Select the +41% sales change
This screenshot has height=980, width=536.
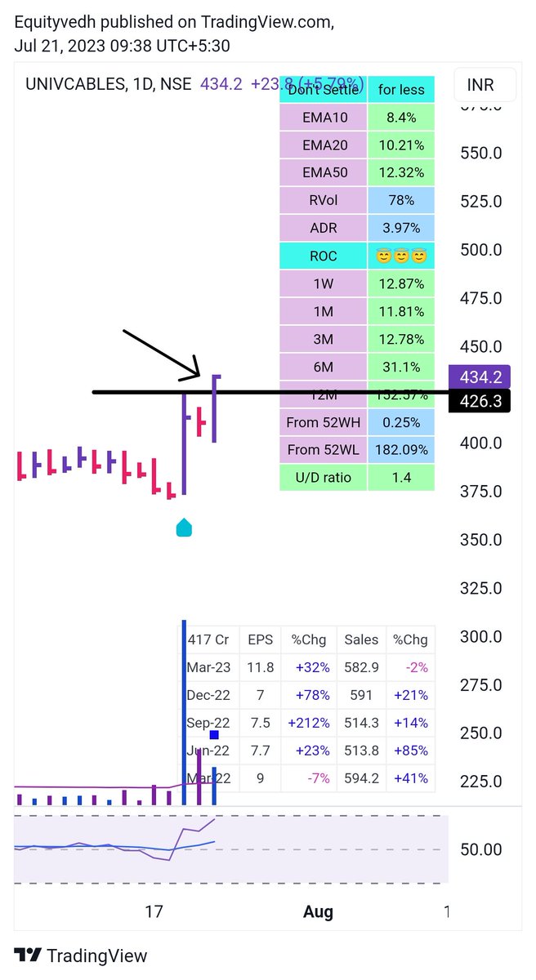coord(411,778)
